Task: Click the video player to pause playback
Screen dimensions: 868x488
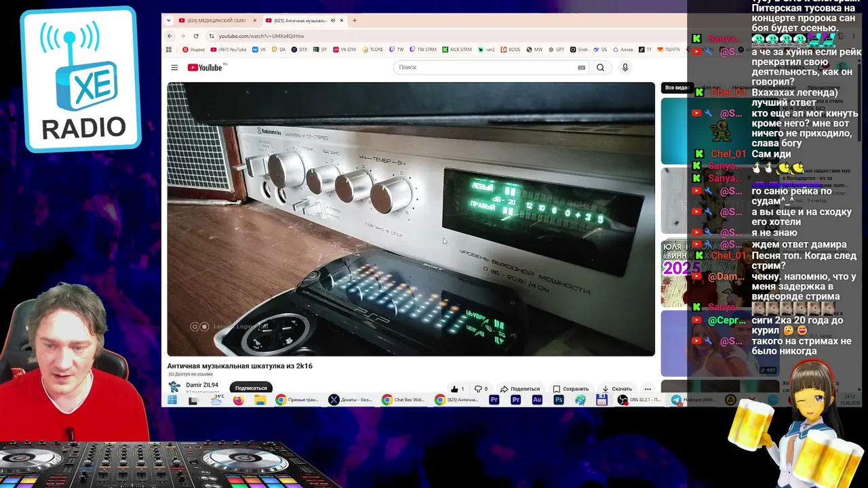Action: tap(411, 219)
